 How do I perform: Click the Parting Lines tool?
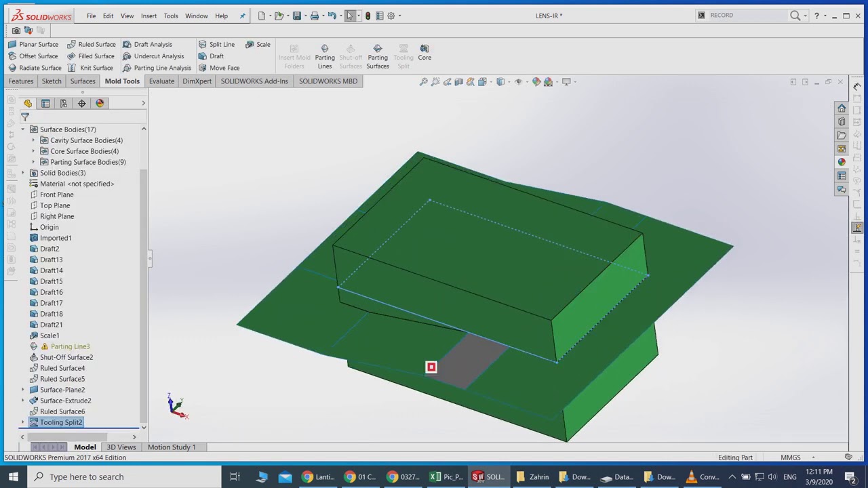click(x=324, y=56)
